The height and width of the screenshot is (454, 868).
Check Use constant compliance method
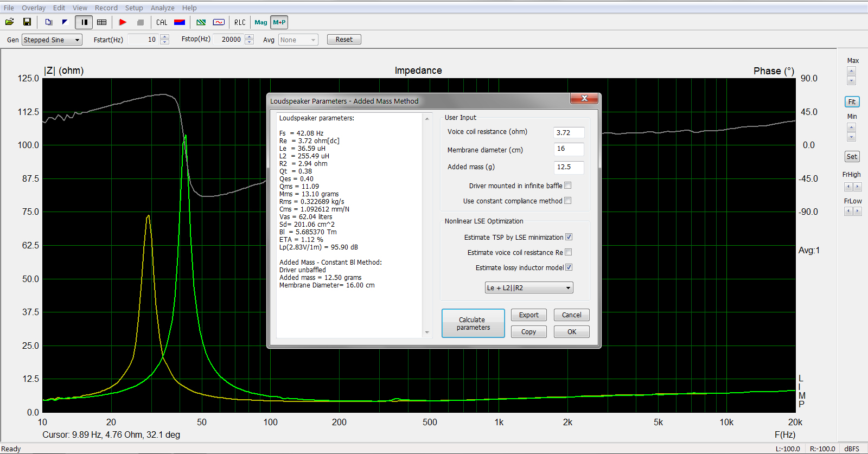click(568, 201)
